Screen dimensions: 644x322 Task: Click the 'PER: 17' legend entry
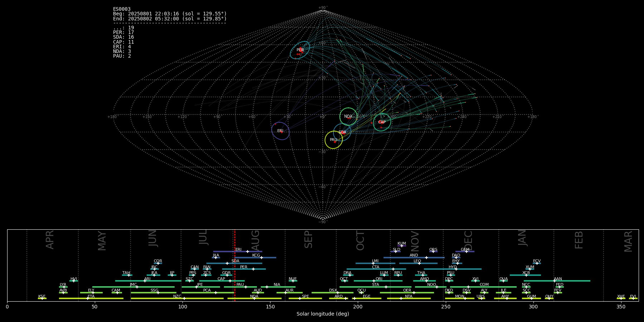123,33
